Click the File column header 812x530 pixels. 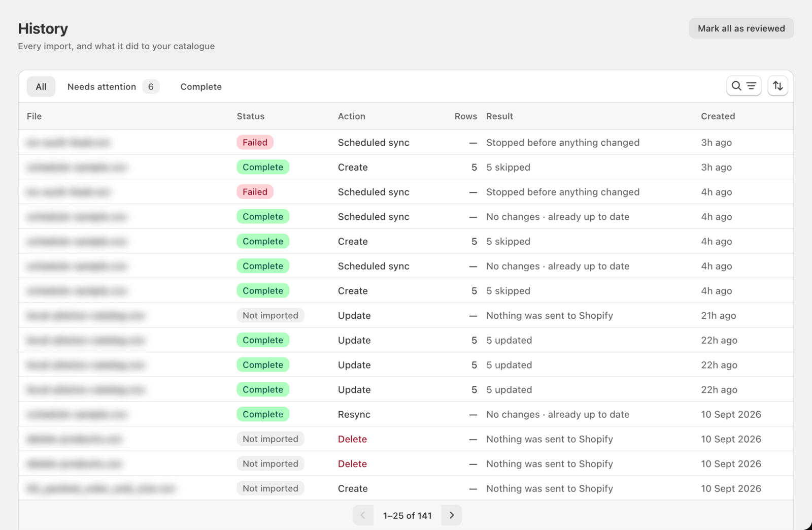(x=34, y=116)
